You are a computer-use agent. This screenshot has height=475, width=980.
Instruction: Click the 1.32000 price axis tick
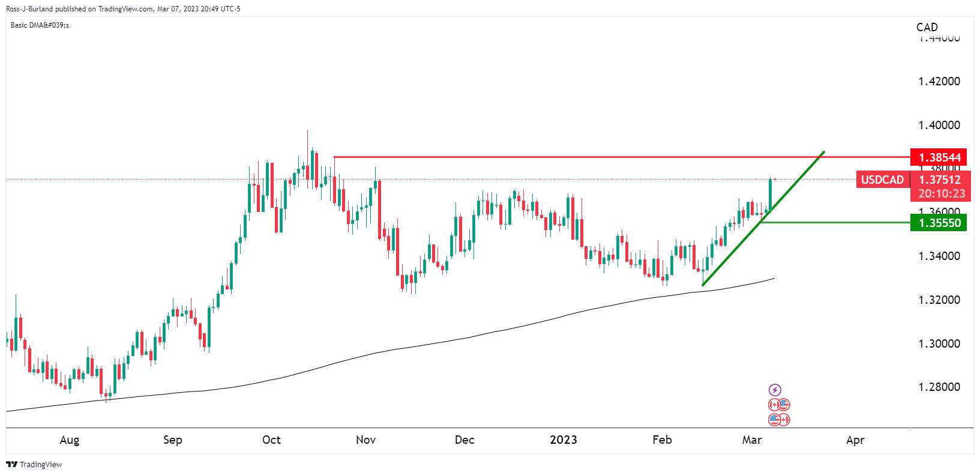click(939, 300)
